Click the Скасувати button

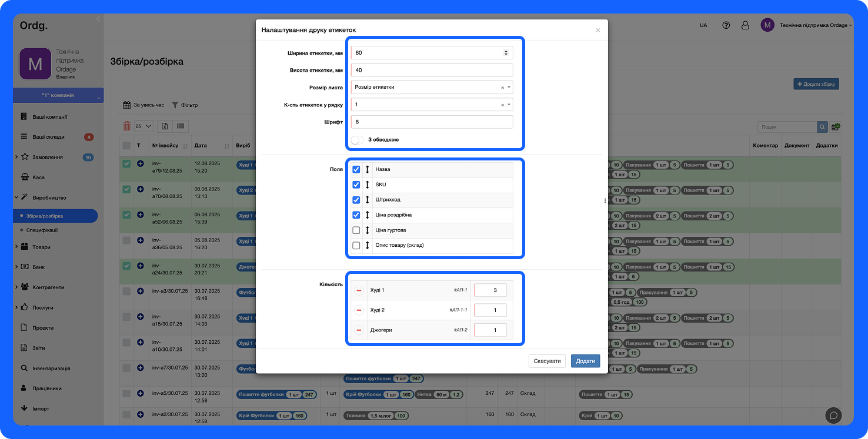click(547, 361)
